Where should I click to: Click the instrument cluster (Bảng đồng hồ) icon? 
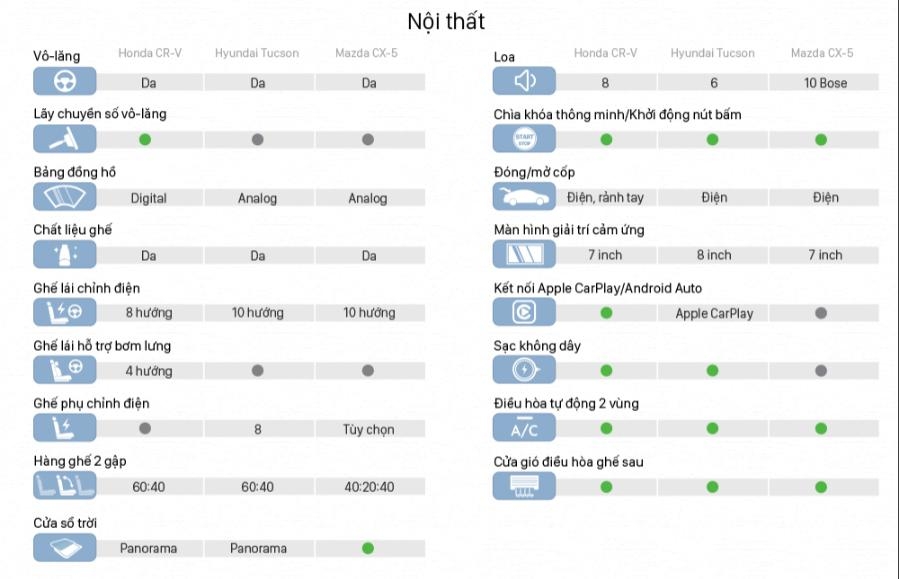(65, 197)
